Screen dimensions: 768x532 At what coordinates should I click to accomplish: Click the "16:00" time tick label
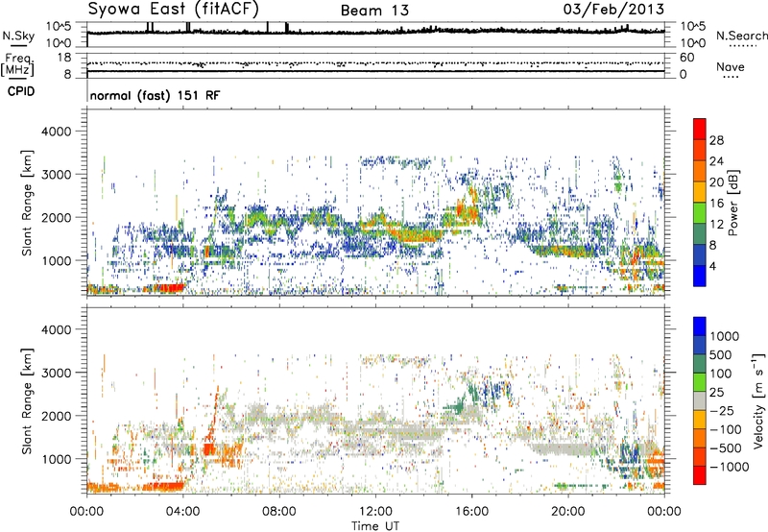click(471, 512)
